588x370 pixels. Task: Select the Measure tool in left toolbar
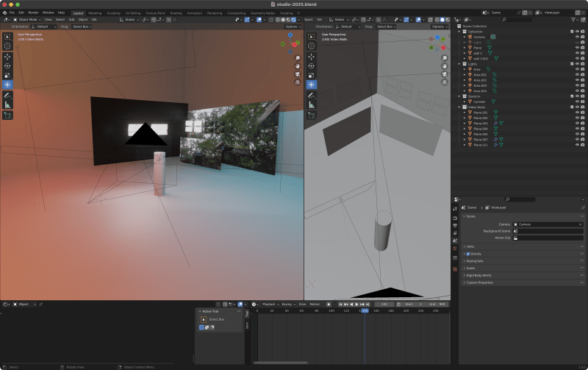tap(7, 104)
